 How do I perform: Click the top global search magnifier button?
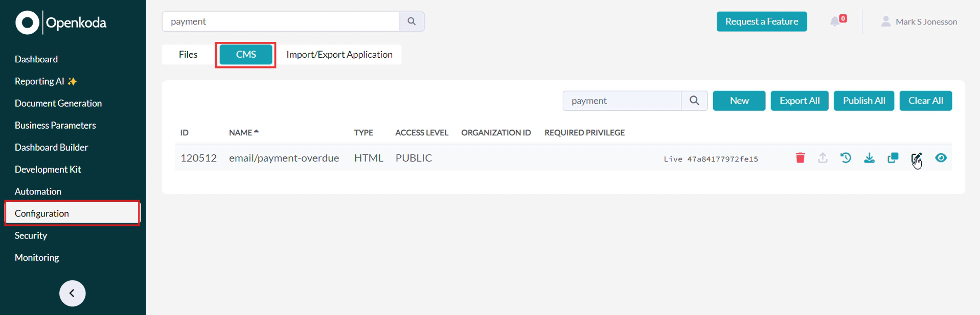412,21
